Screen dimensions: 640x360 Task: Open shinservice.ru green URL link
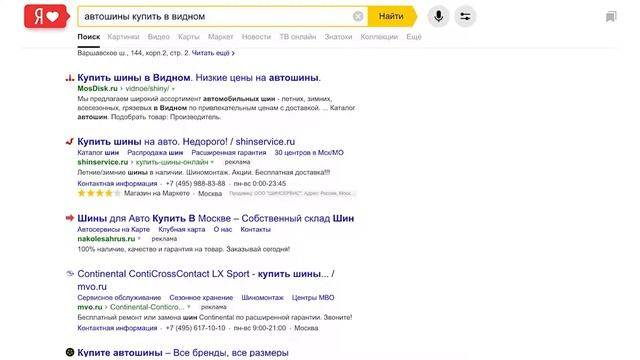[102, 162]
